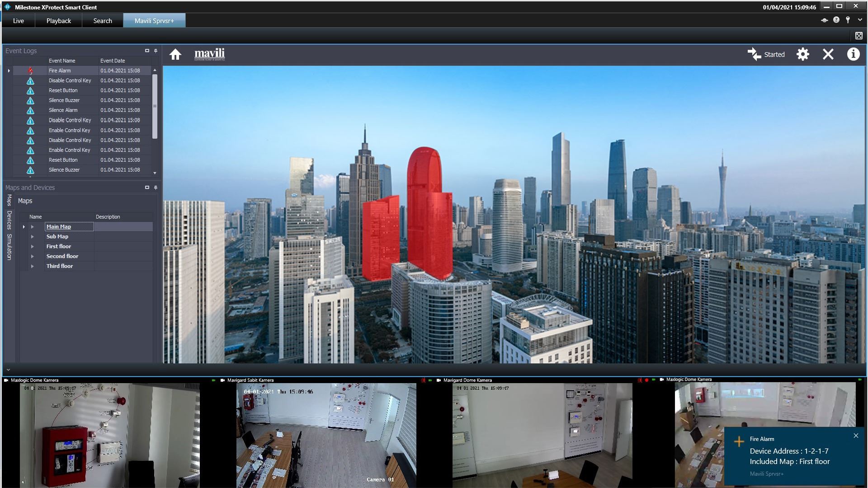The height and width of the screenshot is (488, 868).
Task: Open the Search tab
Action: click(x=103, y=21)
